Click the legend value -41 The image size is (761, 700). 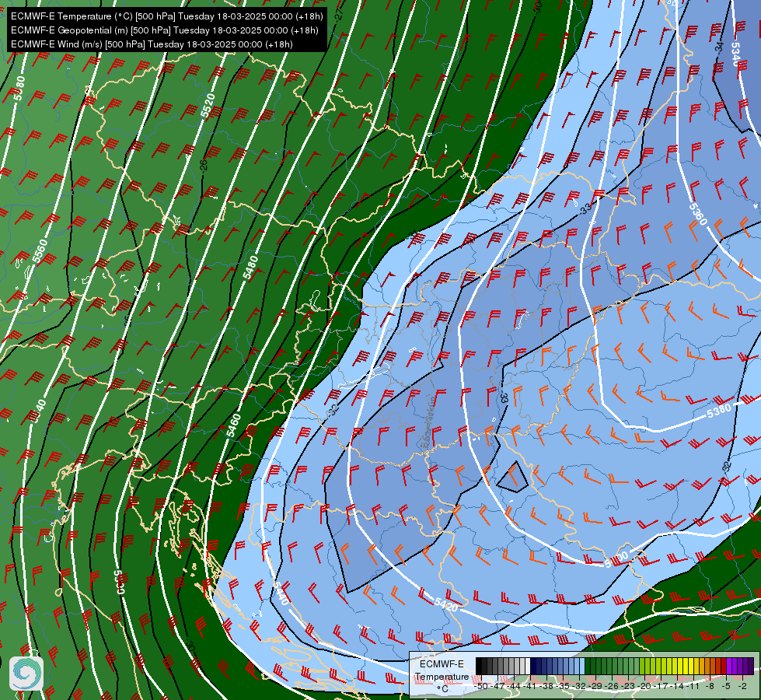tap(529, 686)
